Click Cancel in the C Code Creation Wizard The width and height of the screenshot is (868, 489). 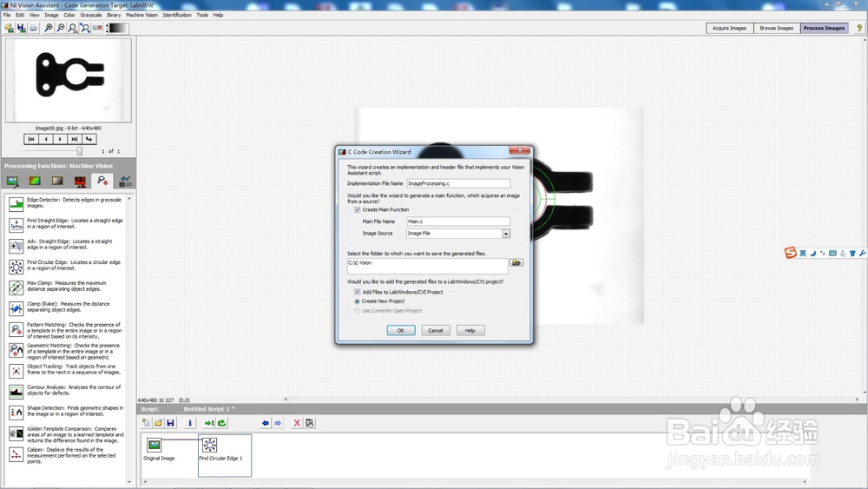(436, 331)
